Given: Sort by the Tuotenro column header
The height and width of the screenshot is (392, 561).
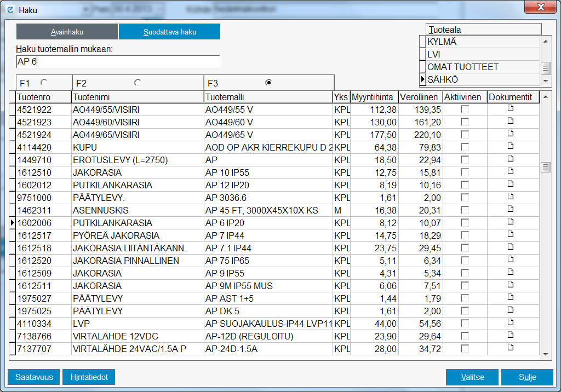Looking at the screenshot, I should (44, 97).
